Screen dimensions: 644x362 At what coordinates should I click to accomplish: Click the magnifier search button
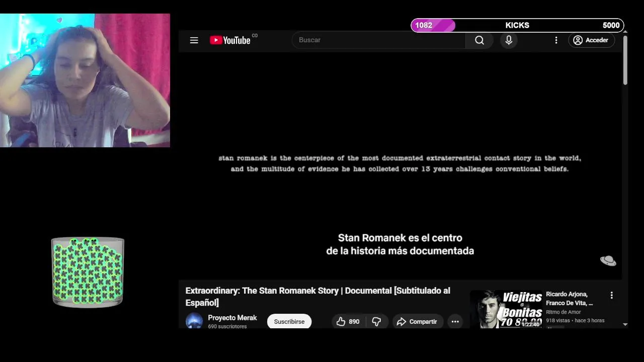click(x=479, y=40)
